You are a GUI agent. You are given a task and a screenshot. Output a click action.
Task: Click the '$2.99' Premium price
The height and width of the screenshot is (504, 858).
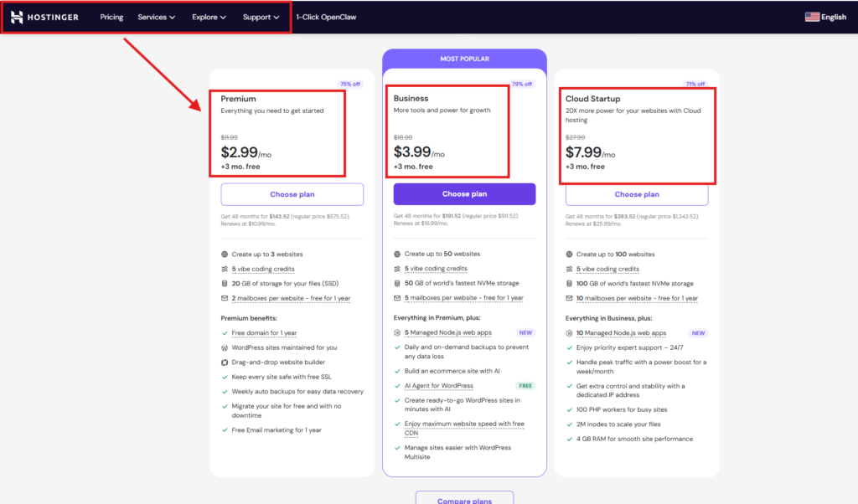pyautogui.click(x=239, y=152)
